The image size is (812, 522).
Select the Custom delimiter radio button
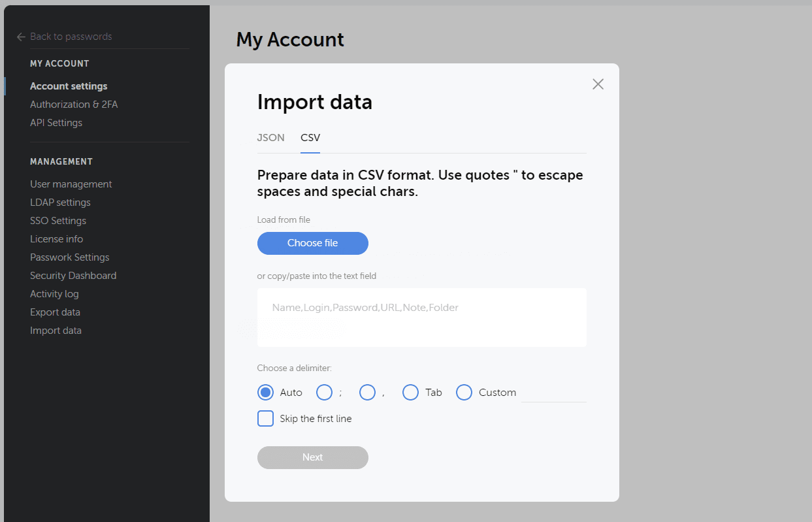click(464, 393)
